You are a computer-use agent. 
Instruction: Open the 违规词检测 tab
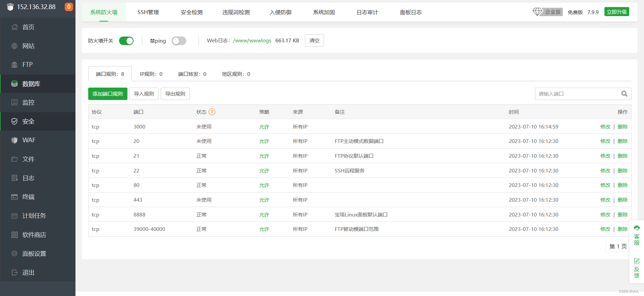pos(236,12)
